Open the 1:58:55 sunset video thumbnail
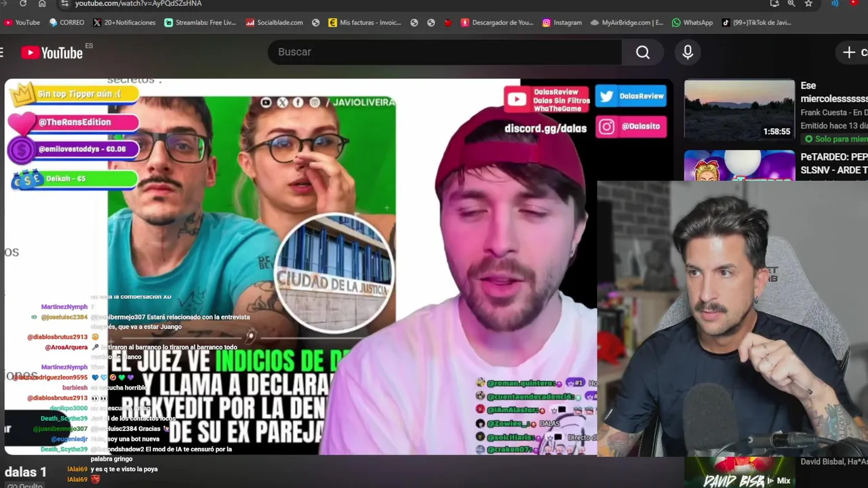This screenshot has width=868, height=488. 739,110
